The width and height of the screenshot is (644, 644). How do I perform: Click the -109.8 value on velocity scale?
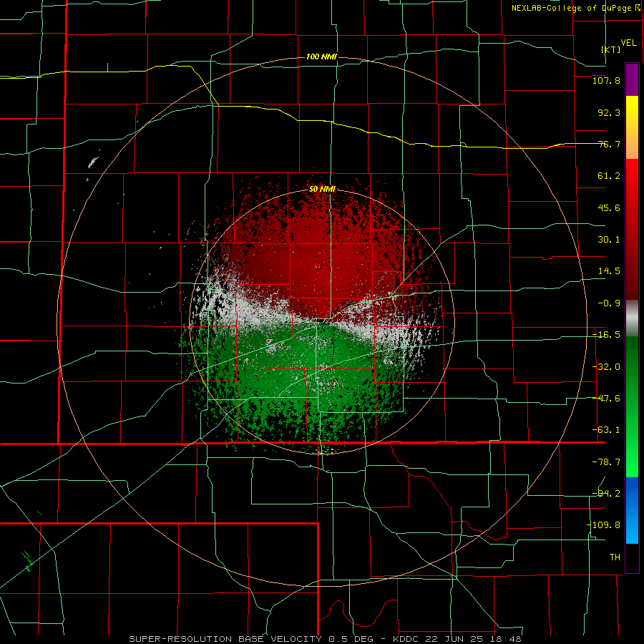pyautogui.click(x=604, y=526)
